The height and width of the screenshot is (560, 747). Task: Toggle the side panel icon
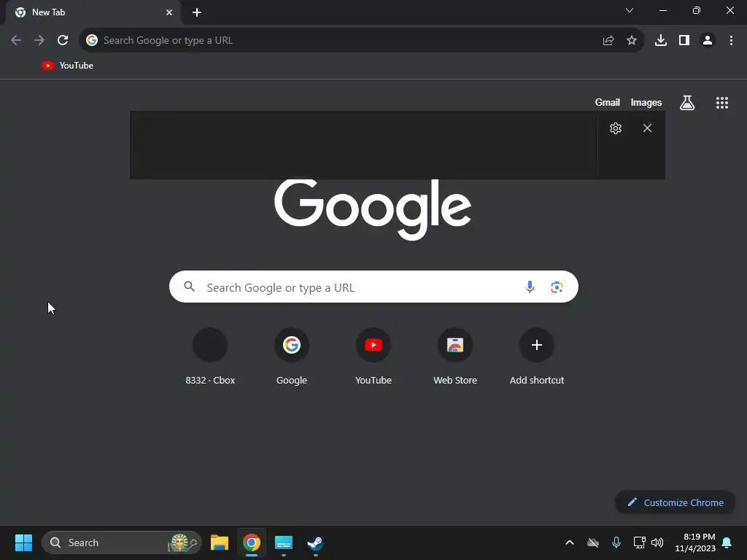coord(684,41)
